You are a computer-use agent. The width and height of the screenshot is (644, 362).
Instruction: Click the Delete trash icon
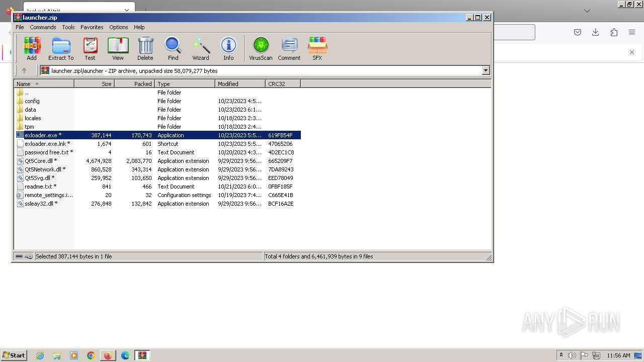pos(145,49)
